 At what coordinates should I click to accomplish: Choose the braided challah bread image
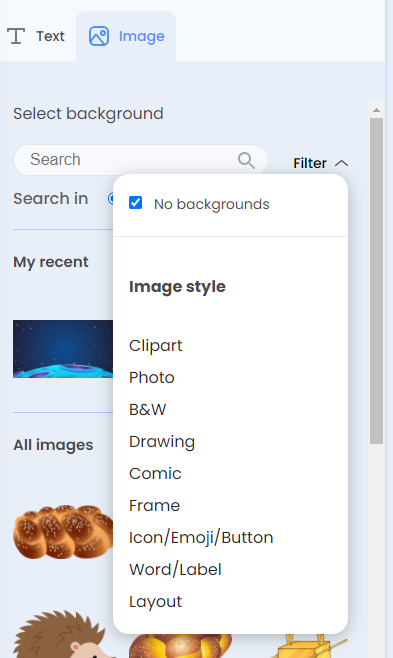tap(63, 532)
